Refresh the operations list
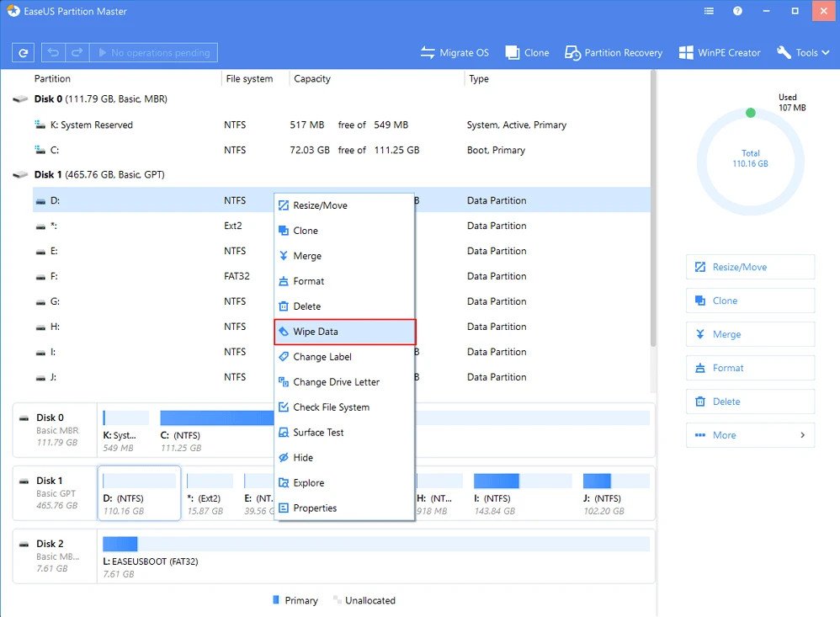The image size is (840, 617). (23, 52)
